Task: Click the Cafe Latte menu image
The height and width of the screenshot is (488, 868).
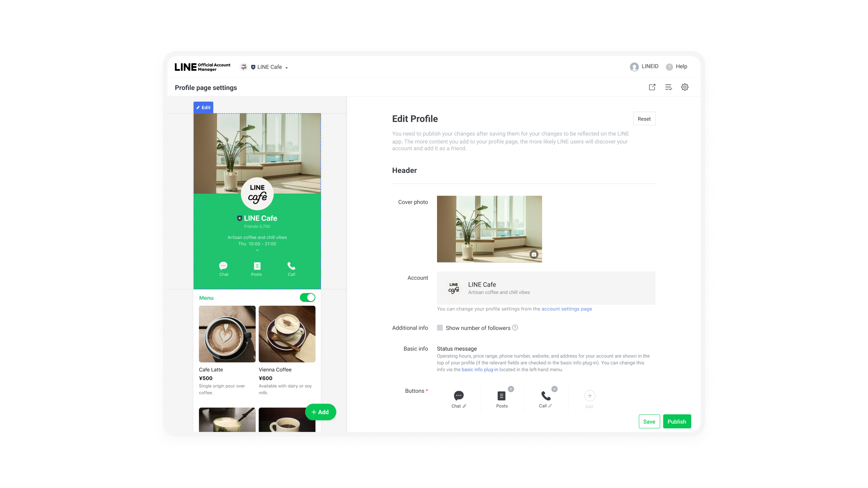Action: pyautogui.click(x=227, y=334)
